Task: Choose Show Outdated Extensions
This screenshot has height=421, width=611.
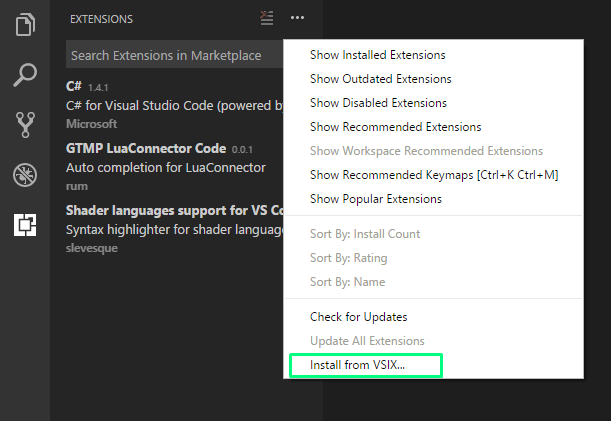Action: [433, 79]
